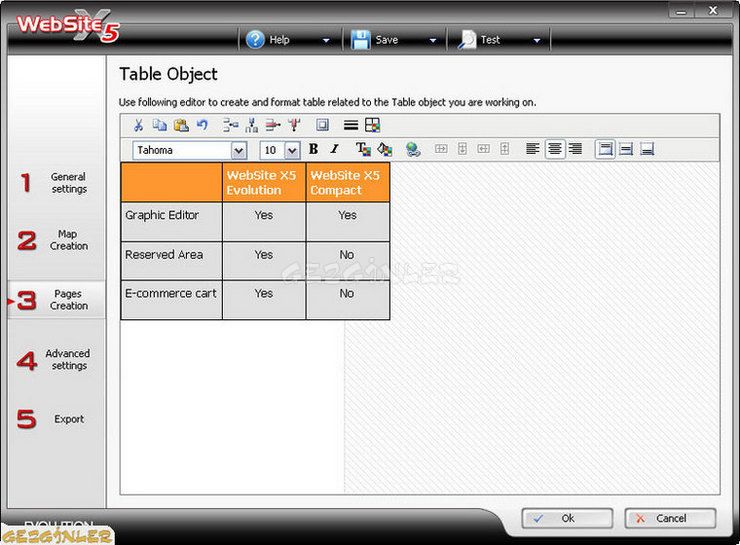Select the Compact Yes cell for Graphic Editor

(348, 222)
